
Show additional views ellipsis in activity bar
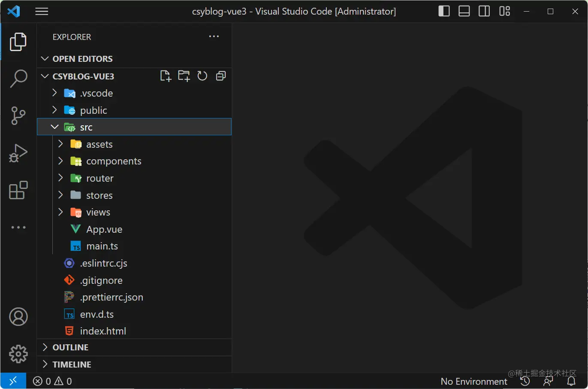18,227
